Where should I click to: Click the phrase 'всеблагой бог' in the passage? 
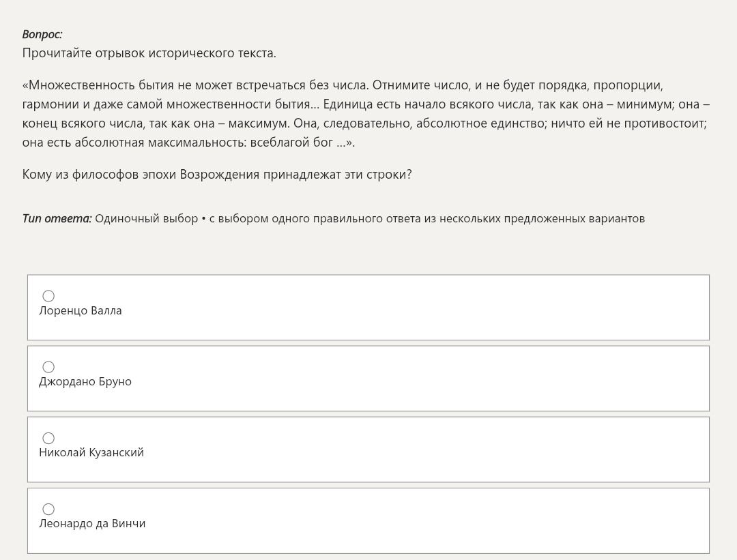(291, 143)
